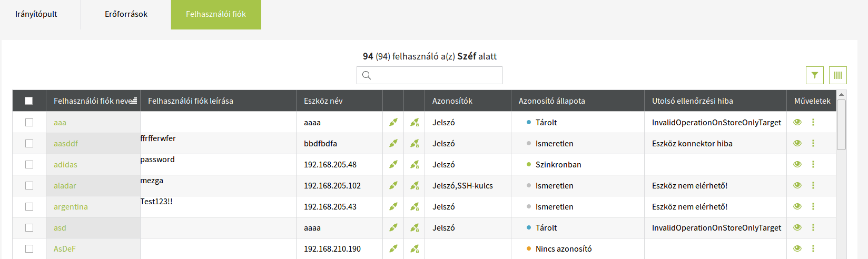Select the adidas row checkbox

pyautogui.click(x=29, y=164)
